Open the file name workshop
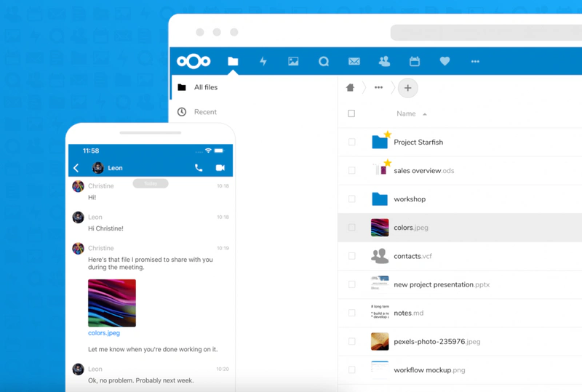 pos(410,199)
